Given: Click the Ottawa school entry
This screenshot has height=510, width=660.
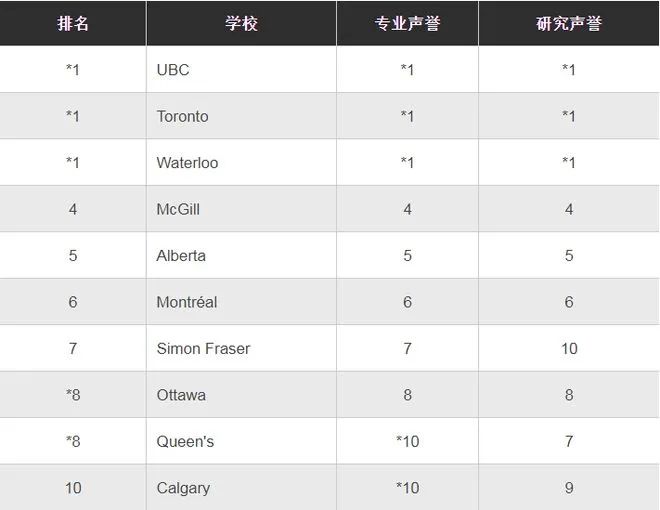Looking at the screenshot, I should pyautogui.click(x=181, y=395).
